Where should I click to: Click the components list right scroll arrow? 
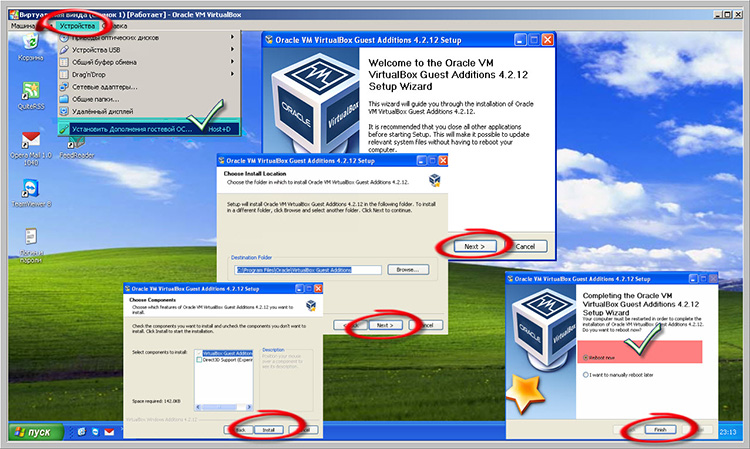point(249,407)
